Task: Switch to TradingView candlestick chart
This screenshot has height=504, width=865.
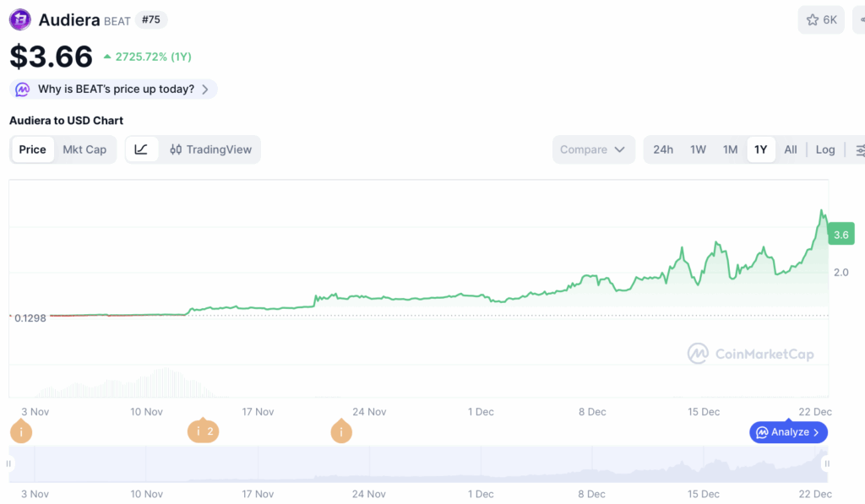Action: tap(210, 149)
